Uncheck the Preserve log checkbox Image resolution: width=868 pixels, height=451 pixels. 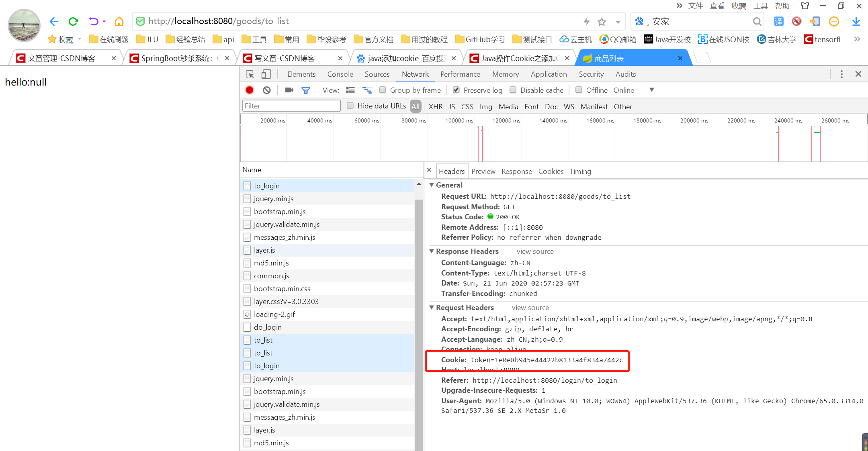(456, 90)
